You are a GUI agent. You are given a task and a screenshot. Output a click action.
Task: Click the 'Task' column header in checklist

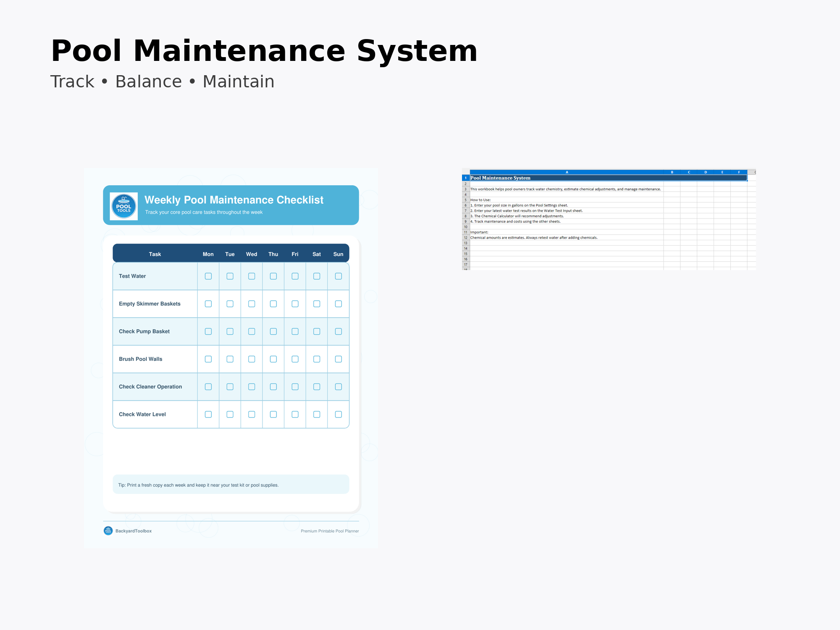155,254
